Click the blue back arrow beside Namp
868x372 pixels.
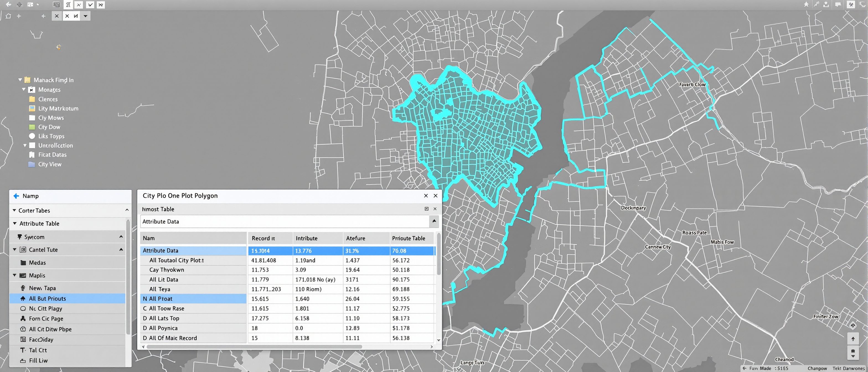16,196
